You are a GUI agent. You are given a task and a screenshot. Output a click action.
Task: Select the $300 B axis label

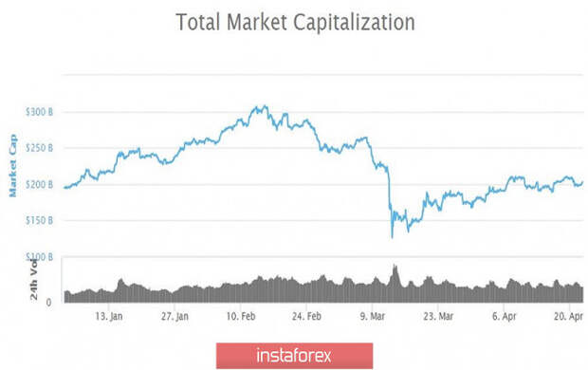coord(40,112)
